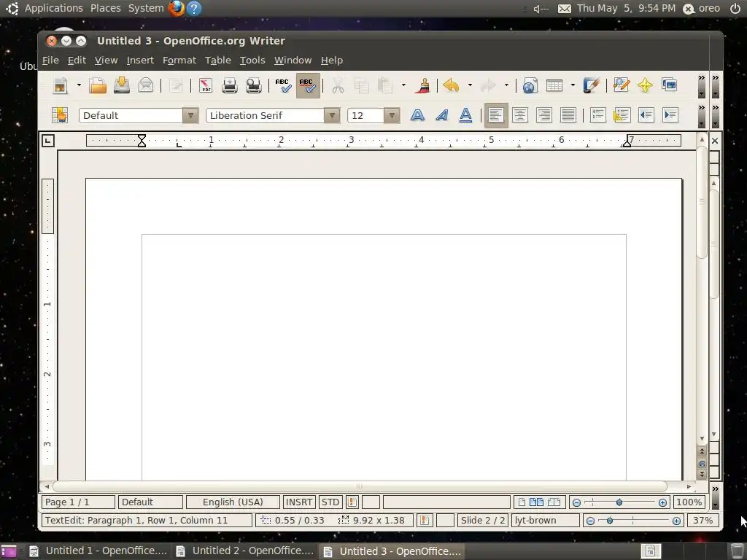Align text right icon
The height and width of the screenshot is (560, 747).
(544, 115)
